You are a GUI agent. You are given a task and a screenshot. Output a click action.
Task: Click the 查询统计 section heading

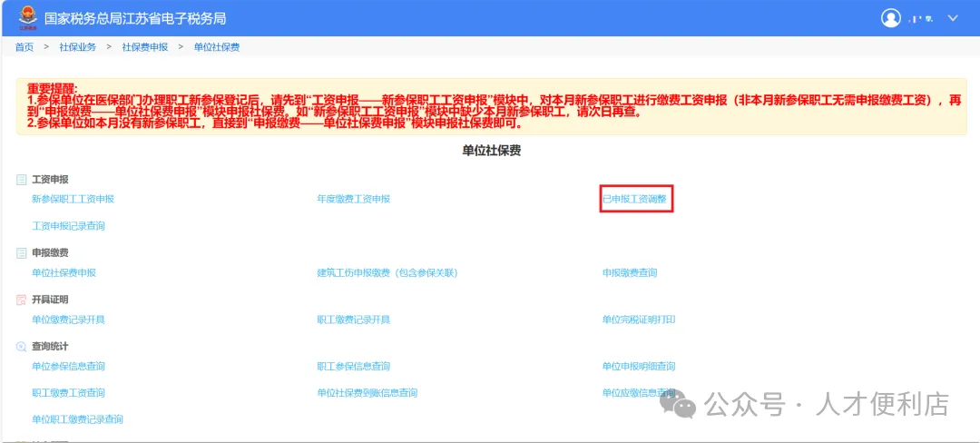click(50, 346)
